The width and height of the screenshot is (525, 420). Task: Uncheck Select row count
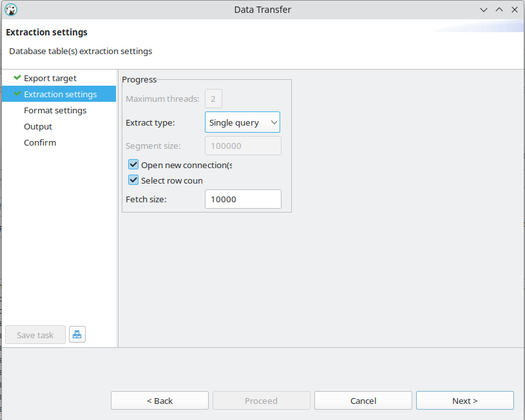pyautogui.click(x=133, y=180)
